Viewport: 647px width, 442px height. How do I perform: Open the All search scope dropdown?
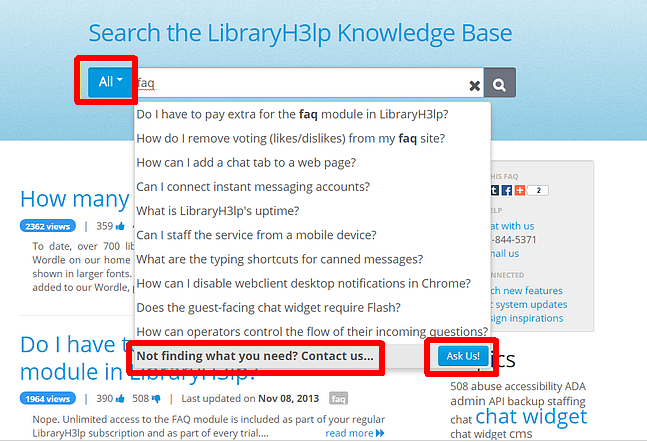[110, 82]
